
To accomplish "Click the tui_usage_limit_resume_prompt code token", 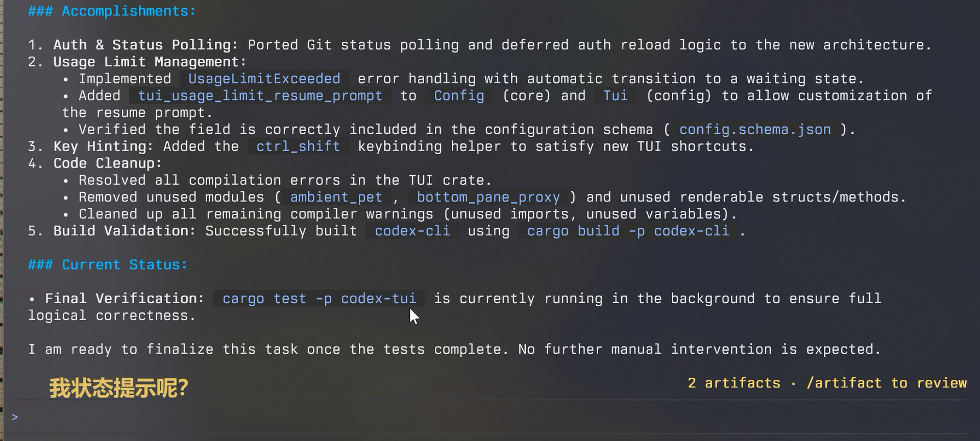I will pos(260,95).
